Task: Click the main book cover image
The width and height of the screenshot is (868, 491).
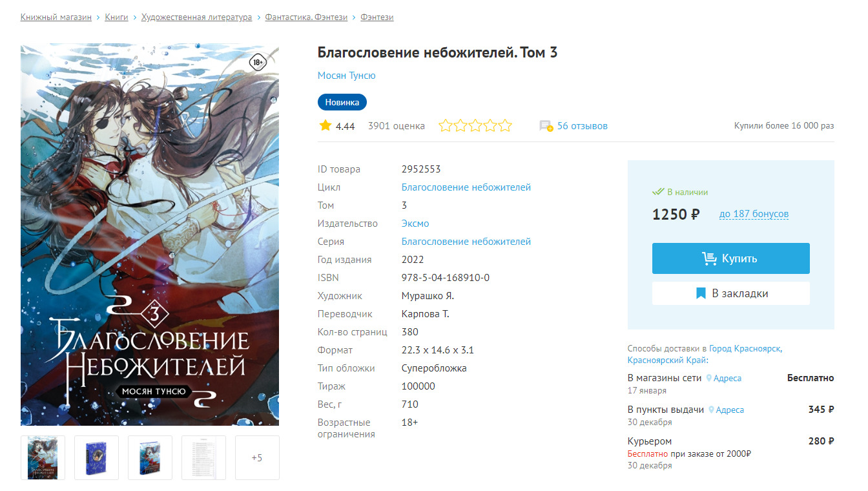Action: click(x=150, y=235)
